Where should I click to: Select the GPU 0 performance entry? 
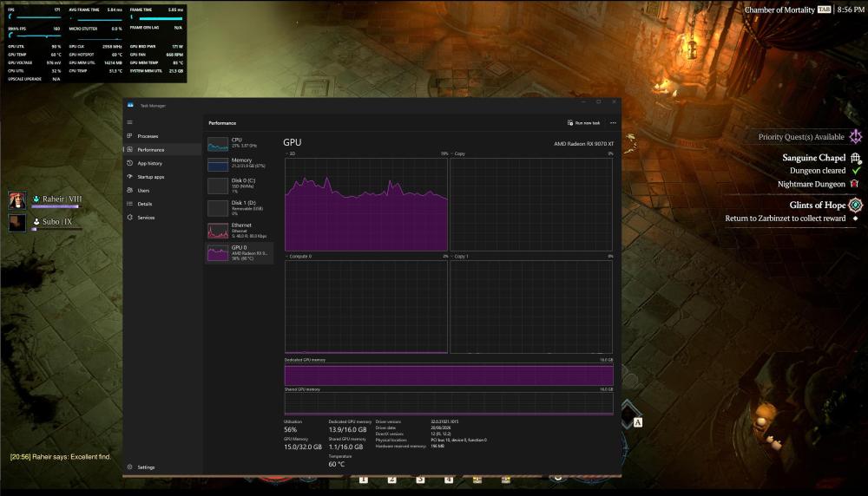click(240, 252)
